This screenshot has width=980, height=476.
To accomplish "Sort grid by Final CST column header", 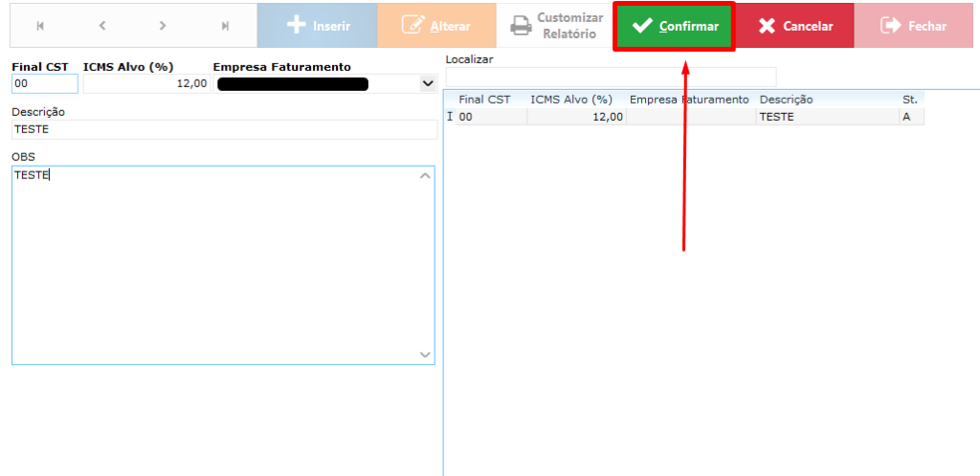I will (484, 100).
